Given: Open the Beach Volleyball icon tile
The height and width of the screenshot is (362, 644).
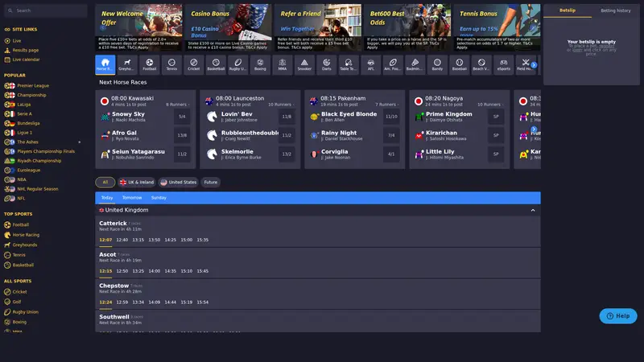Looking at the screenshot, I should 481,65.
